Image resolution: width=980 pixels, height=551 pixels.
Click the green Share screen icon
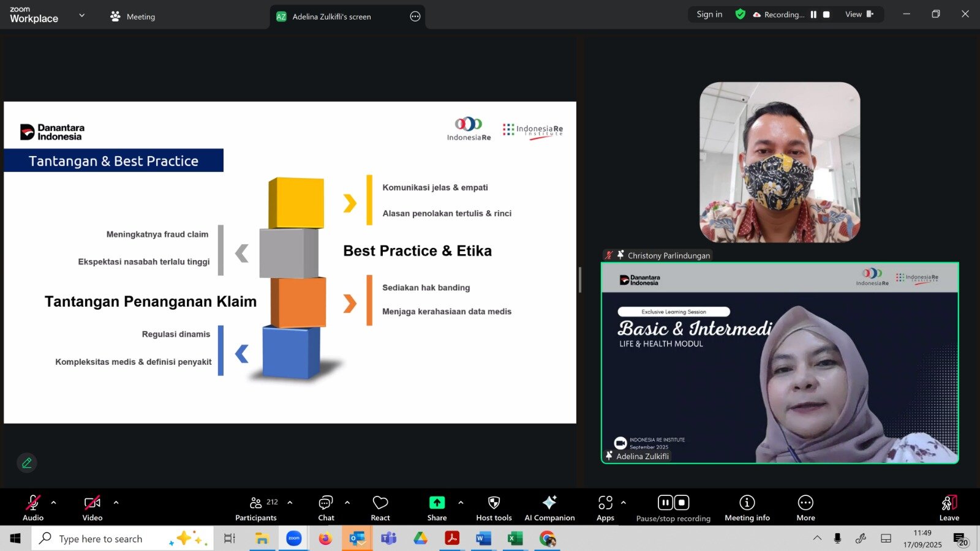[x=437, y=503]
